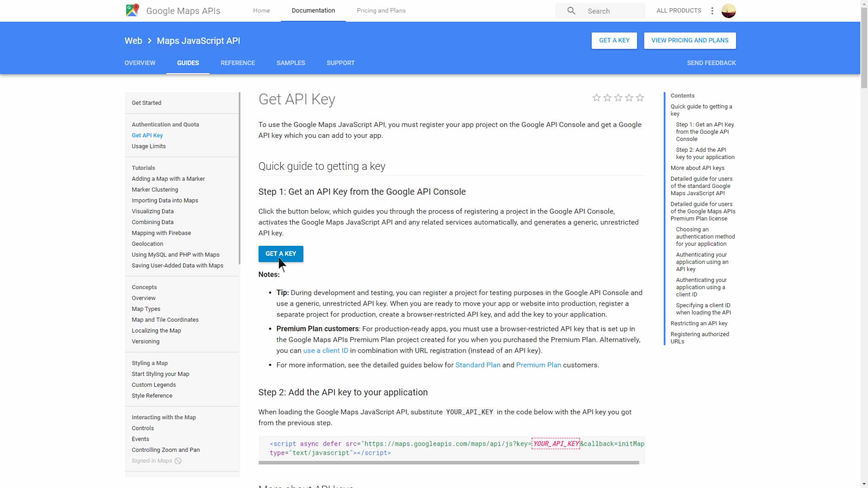Open the Home tab
868x488 pixels.
coord(261,10)
